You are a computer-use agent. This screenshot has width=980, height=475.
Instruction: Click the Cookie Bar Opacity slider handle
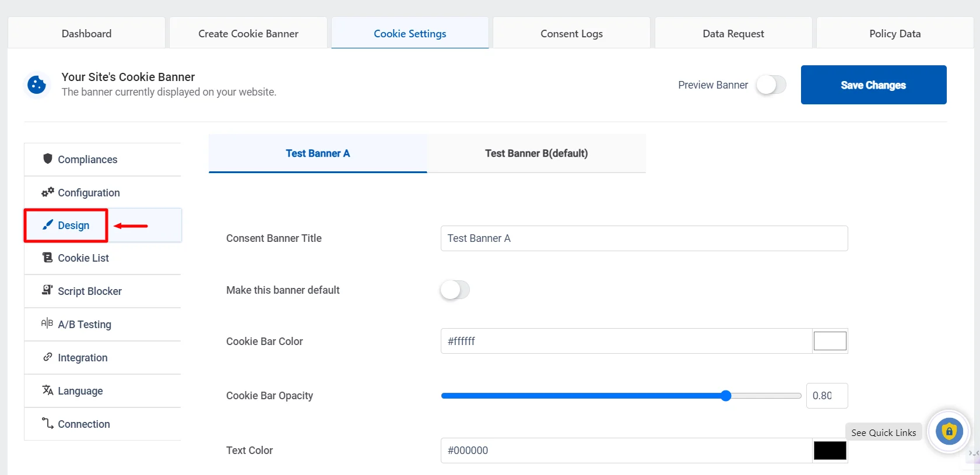[726, 396]
